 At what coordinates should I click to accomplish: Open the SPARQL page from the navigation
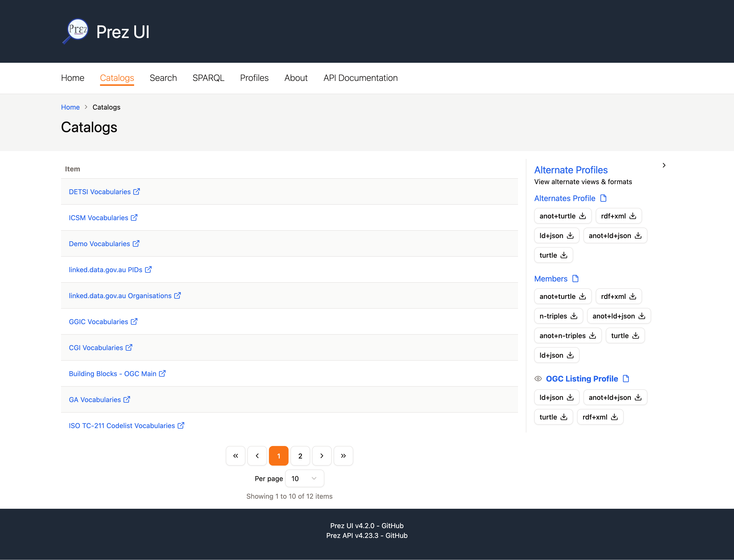208,78
